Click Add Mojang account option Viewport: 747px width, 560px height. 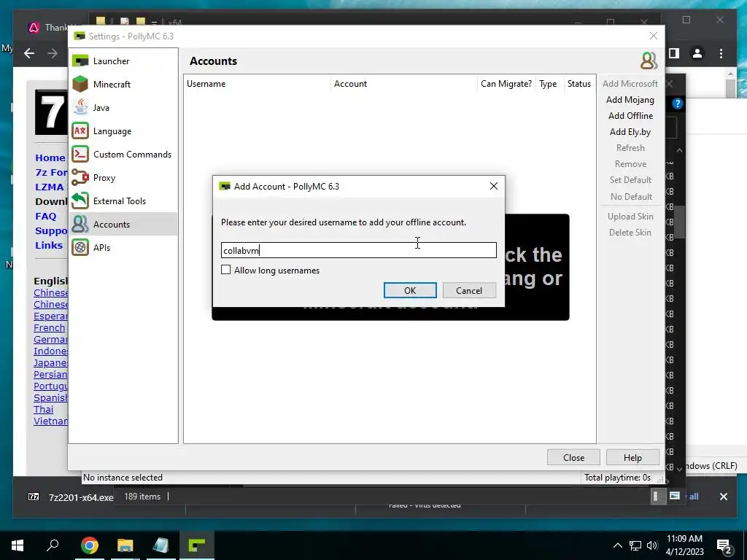coord(630,100)
